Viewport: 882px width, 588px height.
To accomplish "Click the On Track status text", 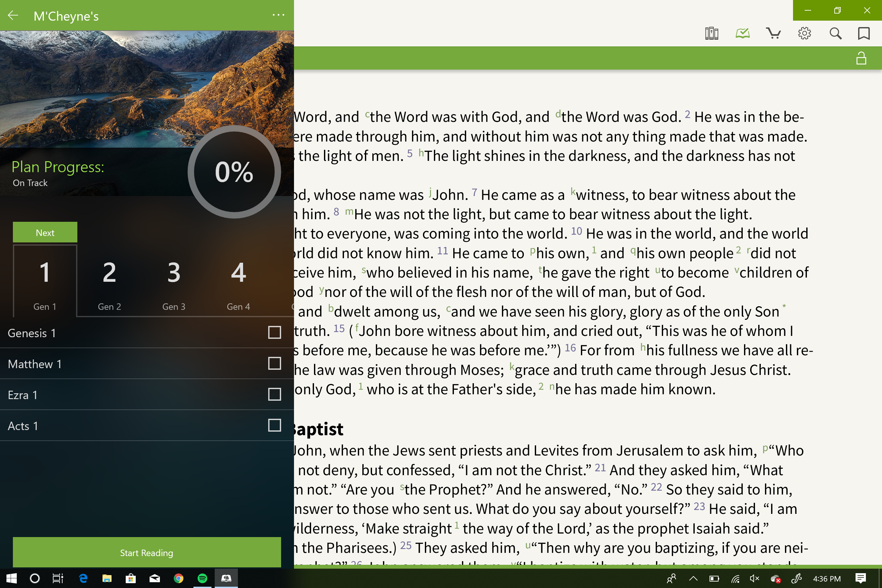I will point(30,183).
